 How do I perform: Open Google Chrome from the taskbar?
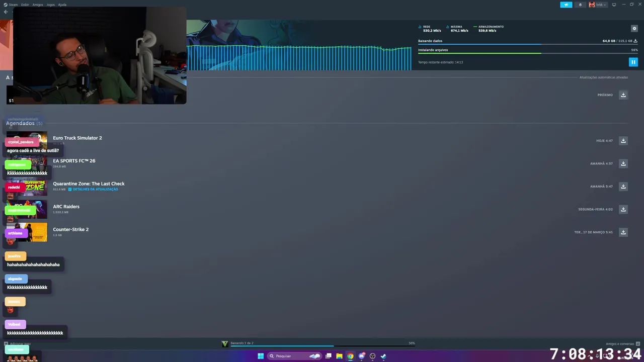pos(350,356)
